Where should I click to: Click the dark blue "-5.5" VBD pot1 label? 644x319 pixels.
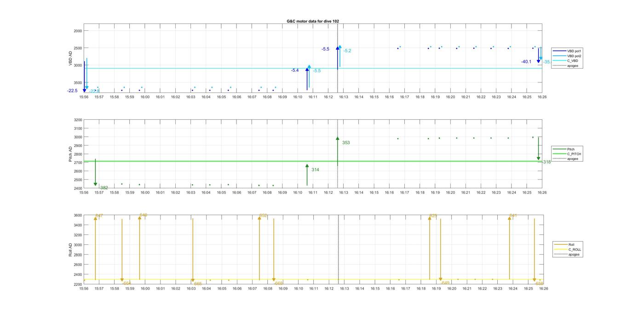(x=325, y=49)
